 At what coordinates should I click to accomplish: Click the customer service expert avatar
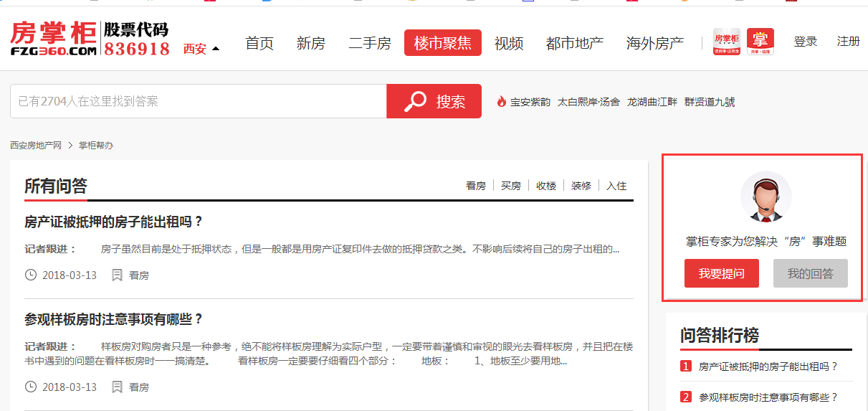(x=766, y=197)
